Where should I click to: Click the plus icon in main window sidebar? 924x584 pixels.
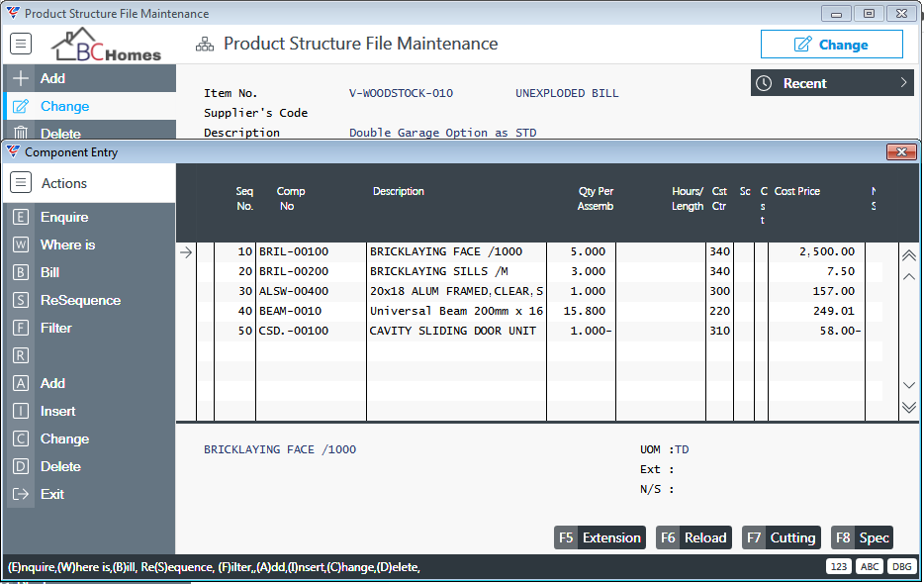point(21,78)
